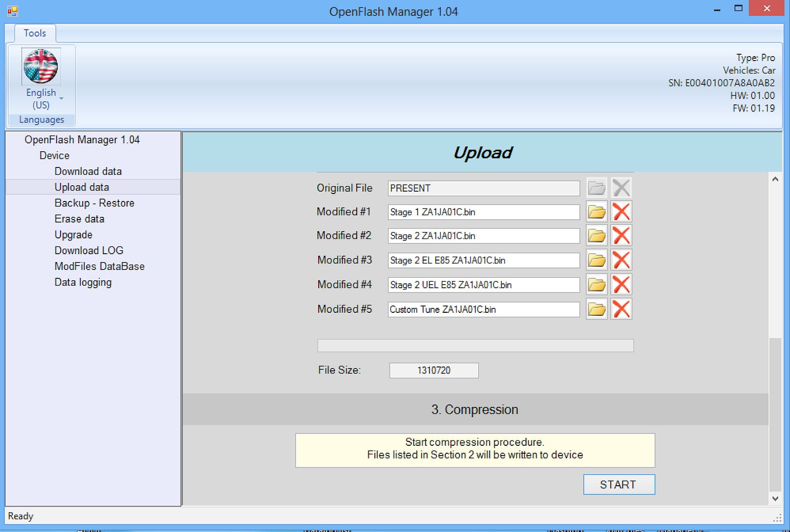Minimize the OpenFlash Manager window
This screenshot has height=532, width=790.
click(x=717, y=9)
